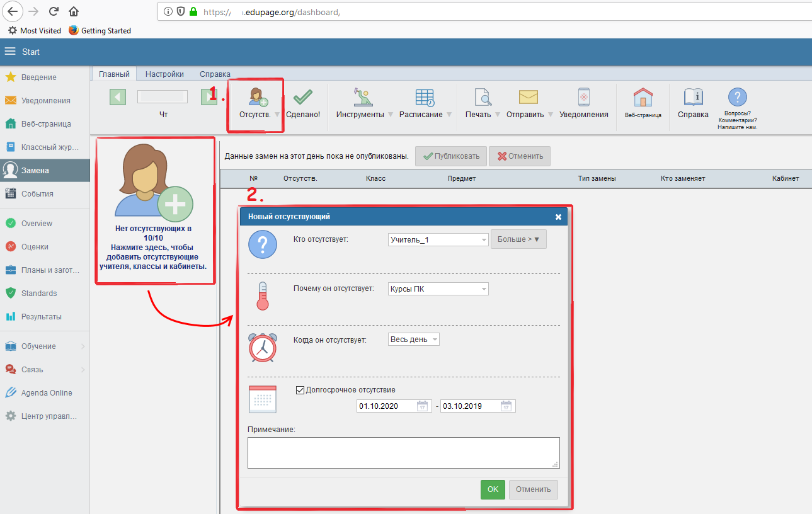812x514 pixels.
Task: Click the Печать print preview icon
Action: click(483, 96)
